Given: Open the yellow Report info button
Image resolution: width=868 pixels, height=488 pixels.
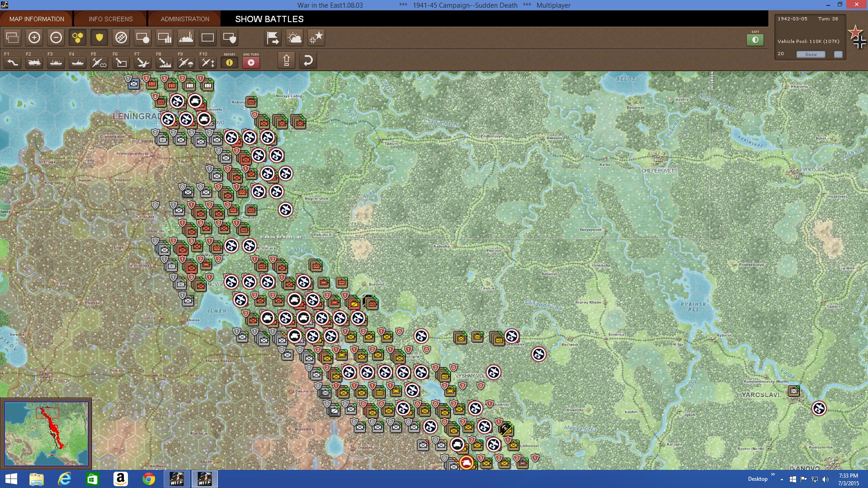Looking at the screenshot, I should [x=230, y=62].
